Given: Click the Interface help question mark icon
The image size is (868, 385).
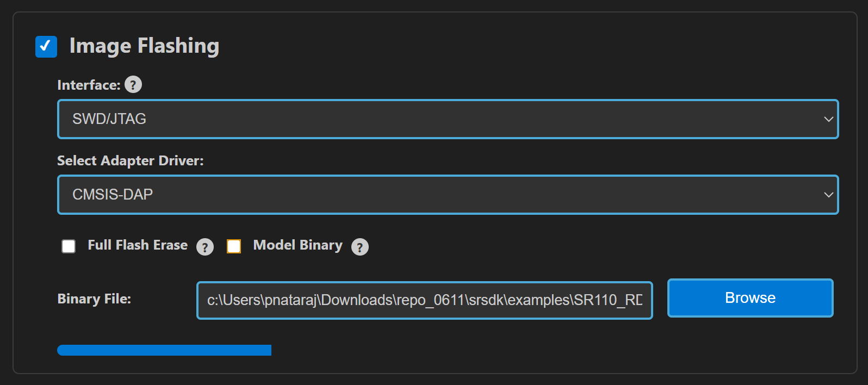Looking at the screenshot, I should 133,84.
